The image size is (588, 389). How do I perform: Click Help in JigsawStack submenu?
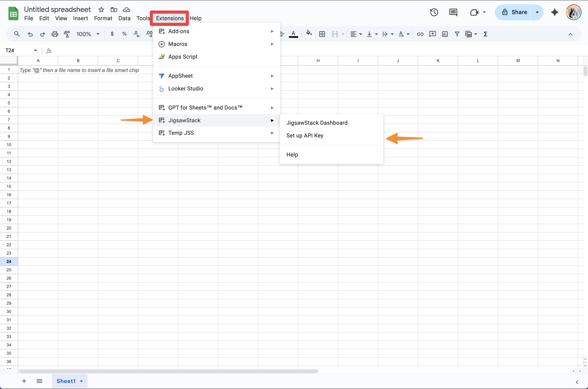pos(332,155)
